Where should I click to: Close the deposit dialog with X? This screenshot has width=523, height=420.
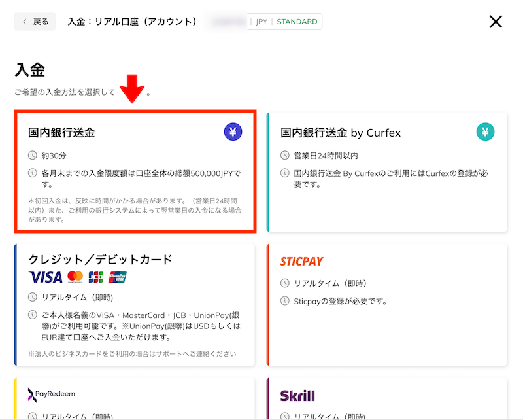496,22
